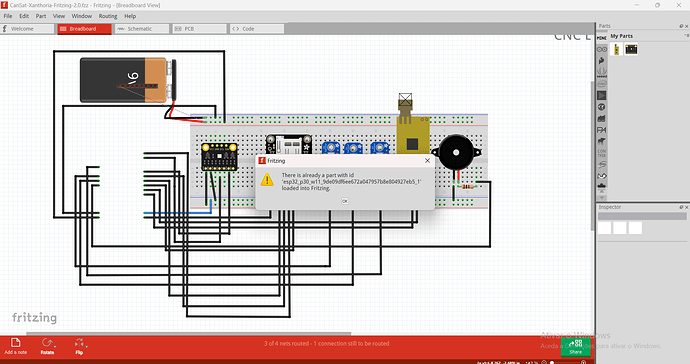
Task: Select the MINE parts bin icon
Action: click(x=602, y=38)
